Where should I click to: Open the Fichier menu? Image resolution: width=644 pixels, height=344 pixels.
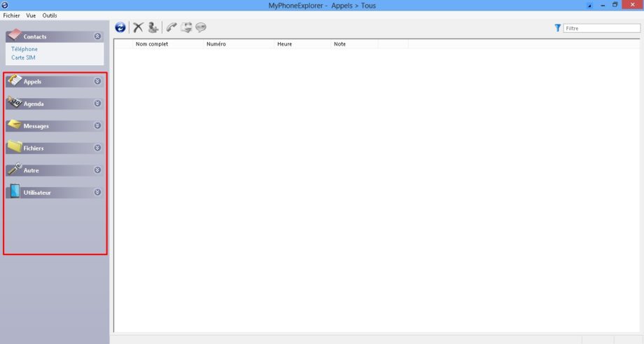click(12, 15)
